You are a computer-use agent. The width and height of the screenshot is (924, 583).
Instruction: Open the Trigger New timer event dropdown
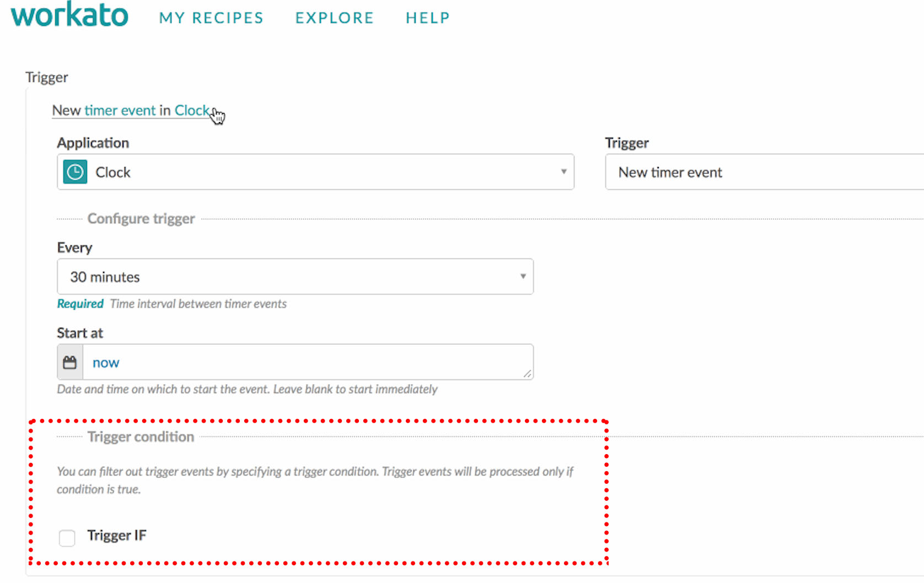[765, 172]
